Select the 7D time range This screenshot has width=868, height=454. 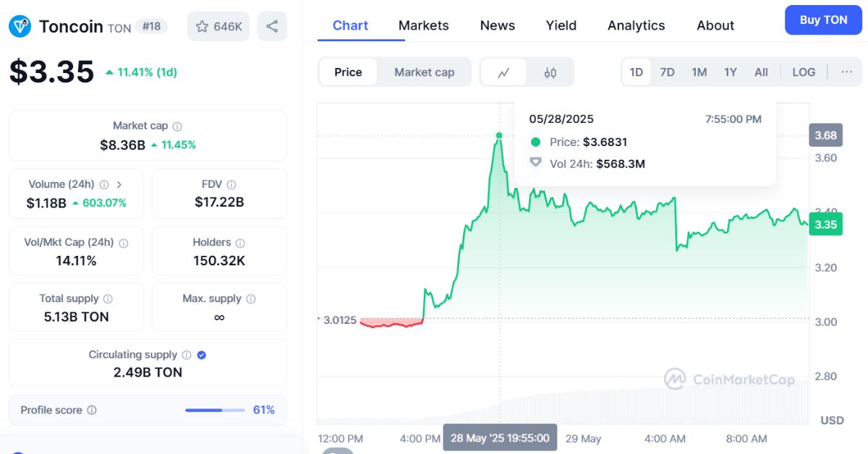click(668, 72)
